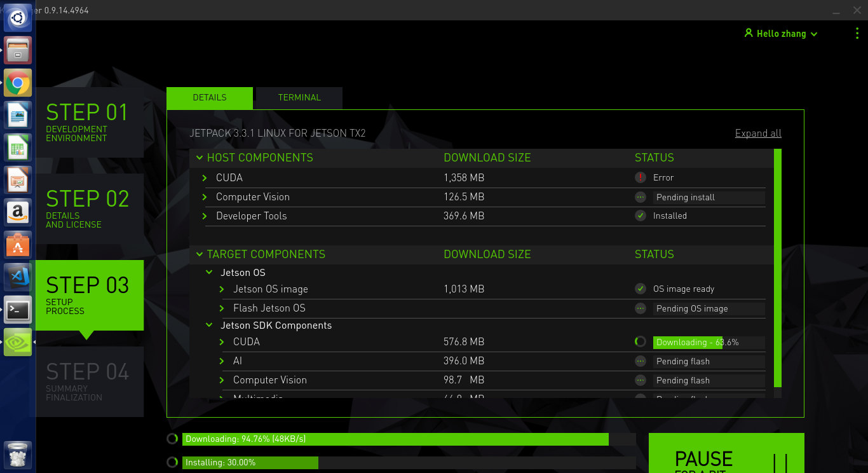
Task: Click the OS image ready status text
Action: coord(684,289)
